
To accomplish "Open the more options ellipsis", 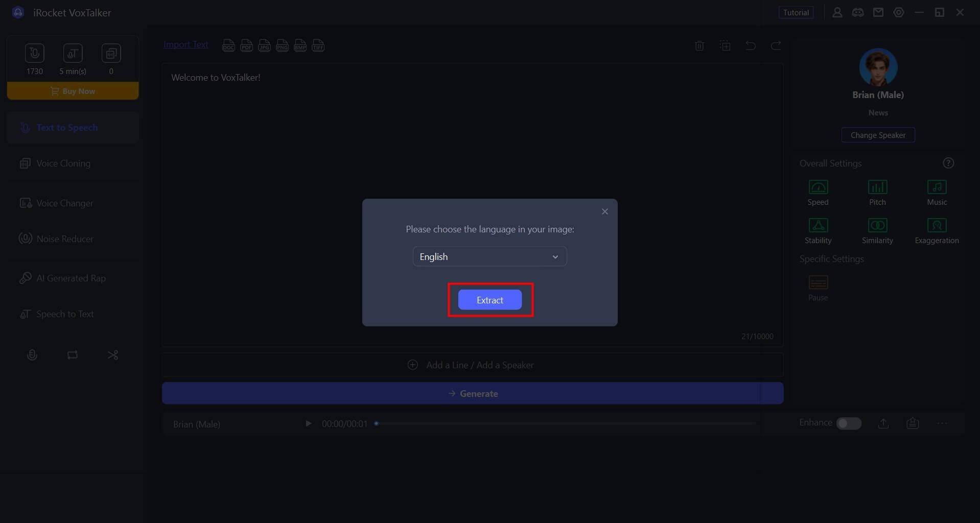I will [x=942, y=423].
